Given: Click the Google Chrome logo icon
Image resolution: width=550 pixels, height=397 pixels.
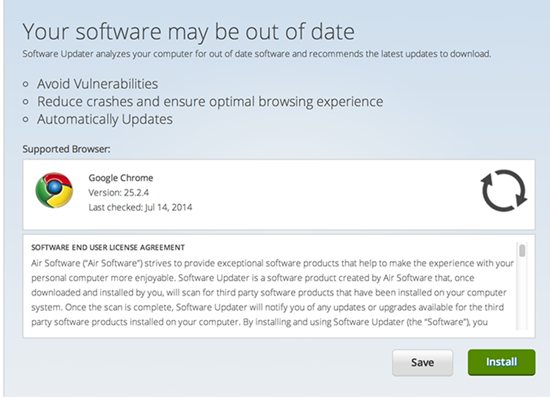Looking at the screenshot, I should click(x=54, y=190).
